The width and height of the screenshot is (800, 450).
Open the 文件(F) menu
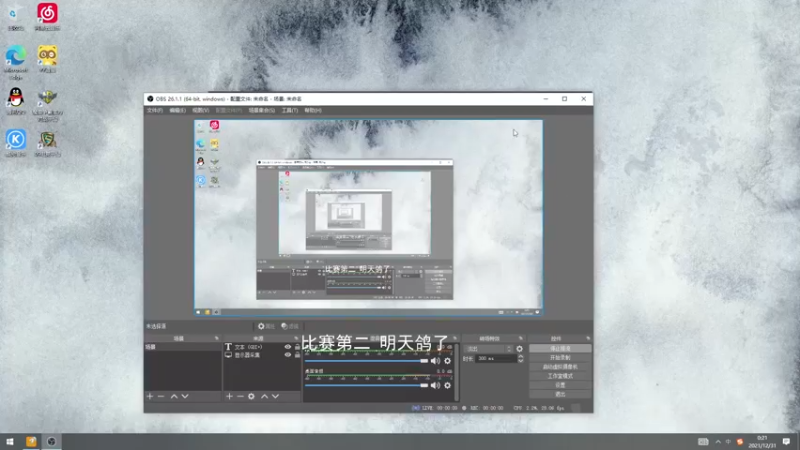point(155,110)
